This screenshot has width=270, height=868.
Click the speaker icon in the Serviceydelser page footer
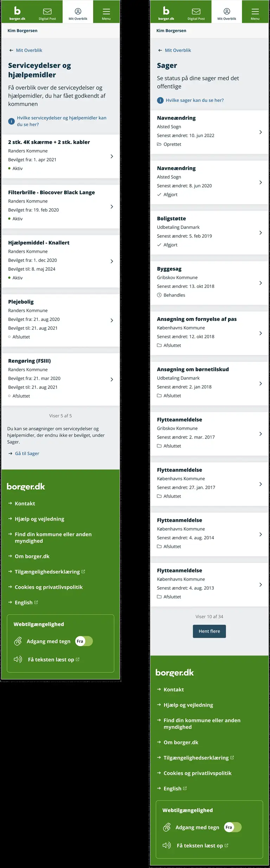click(x=18, y=659)
